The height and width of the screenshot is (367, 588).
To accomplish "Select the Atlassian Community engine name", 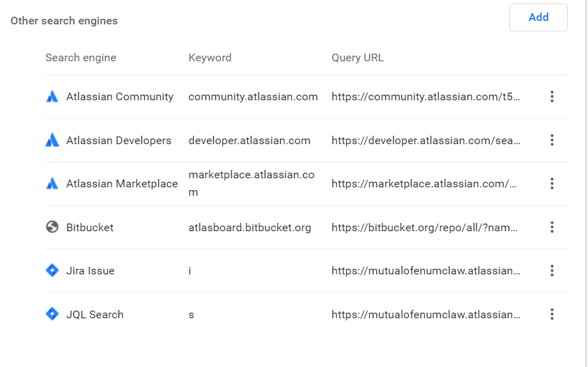I will [120, 97].
